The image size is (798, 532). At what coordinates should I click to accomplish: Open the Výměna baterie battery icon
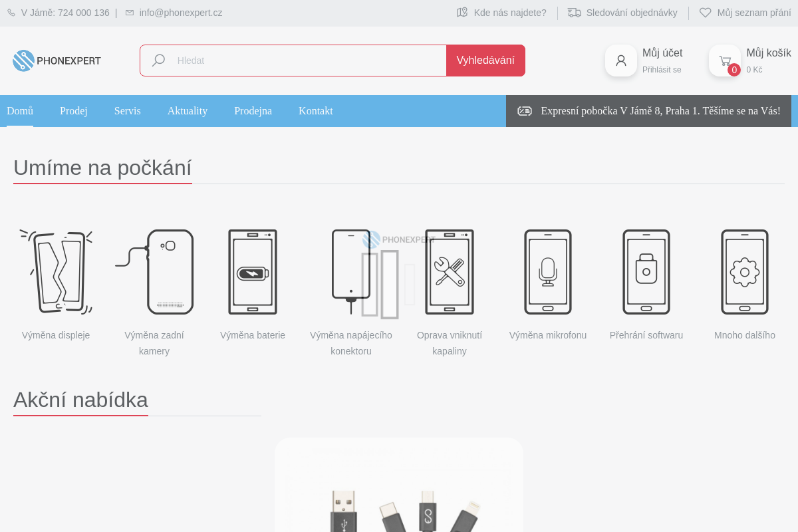click(253, 271)
